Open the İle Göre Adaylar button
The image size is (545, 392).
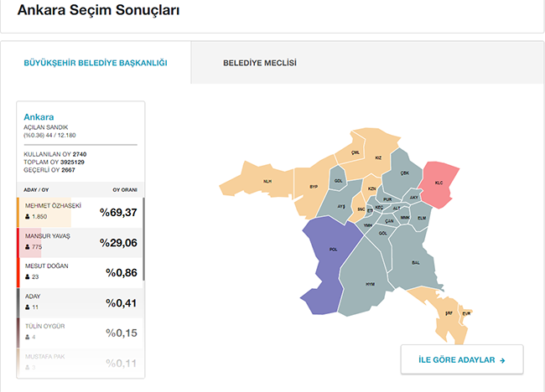[462, 360]
